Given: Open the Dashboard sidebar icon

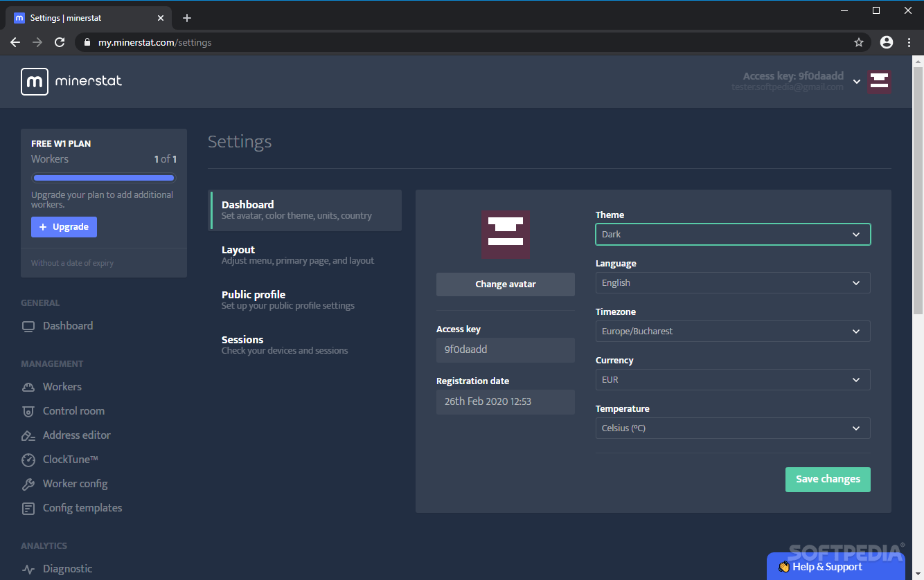Looking at the screenshot, I should click(28, 326).
